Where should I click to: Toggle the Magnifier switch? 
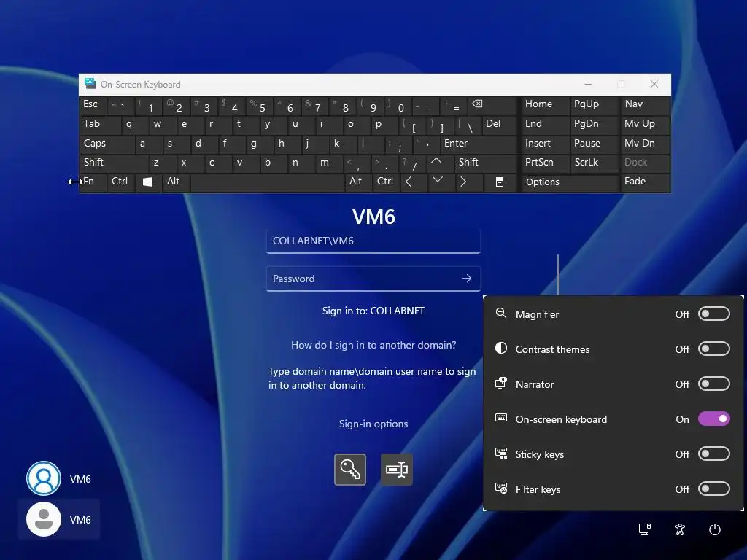pyautogui.click(x=713, y=314)
